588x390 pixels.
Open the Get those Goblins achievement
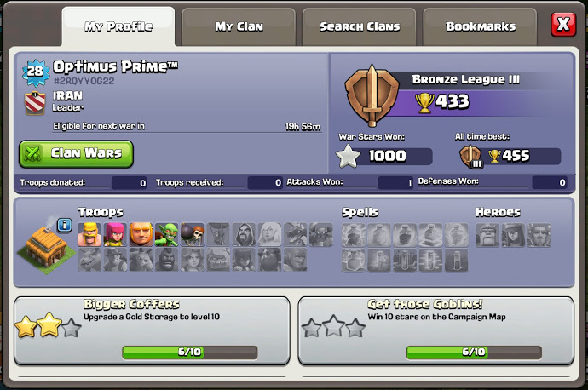[x=436, y=331]
